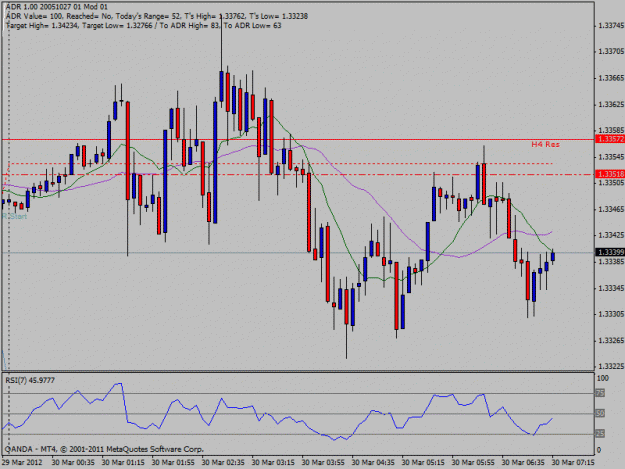Click the "29 Mar 2012" date label
The image size is (625, 469).
pyautogui.click(x=22, y=462)
